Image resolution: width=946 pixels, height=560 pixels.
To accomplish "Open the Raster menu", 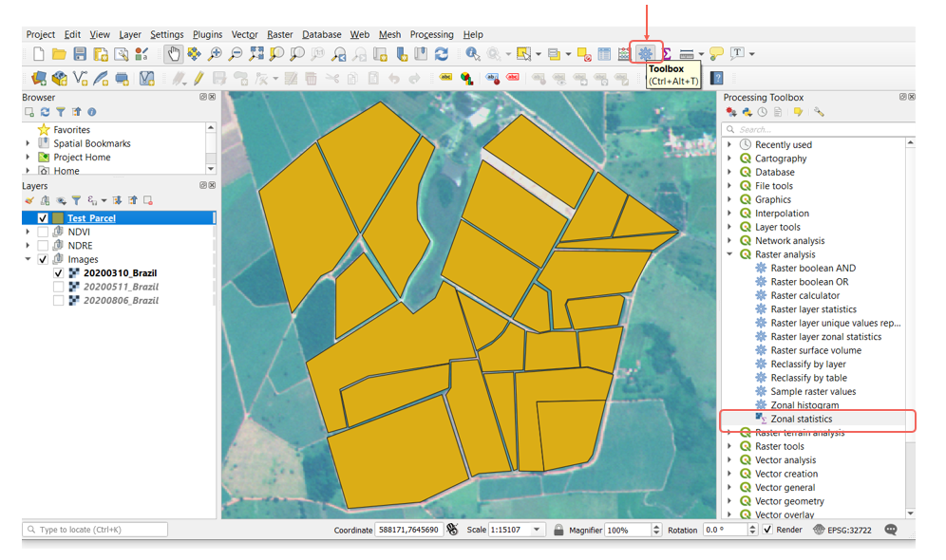I will tap(279, 34).
